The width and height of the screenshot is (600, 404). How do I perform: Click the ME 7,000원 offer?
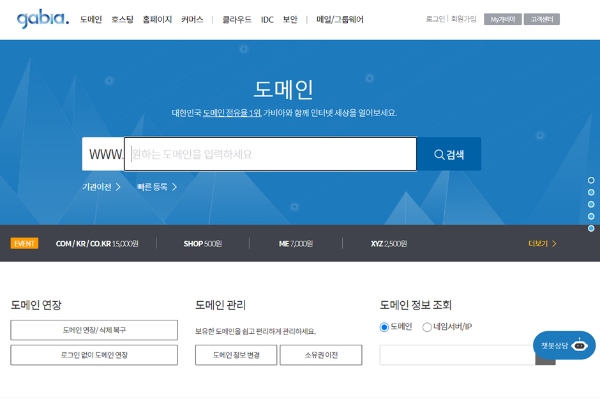pyautogui.click(x=296, y=244)
